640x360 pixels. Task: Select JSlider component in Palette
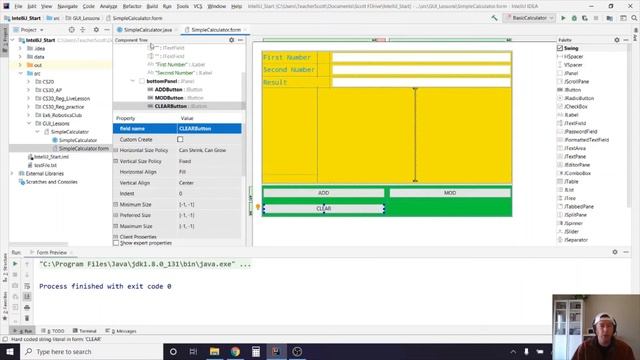[571, 231]
